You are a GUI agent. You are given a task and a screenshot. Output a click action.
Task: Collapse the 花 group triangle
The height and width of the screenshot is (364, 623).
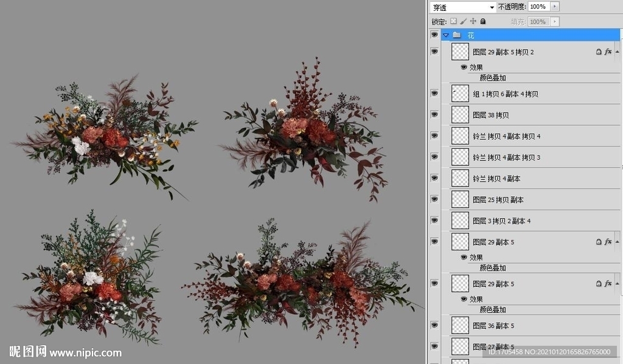point(446,35)
